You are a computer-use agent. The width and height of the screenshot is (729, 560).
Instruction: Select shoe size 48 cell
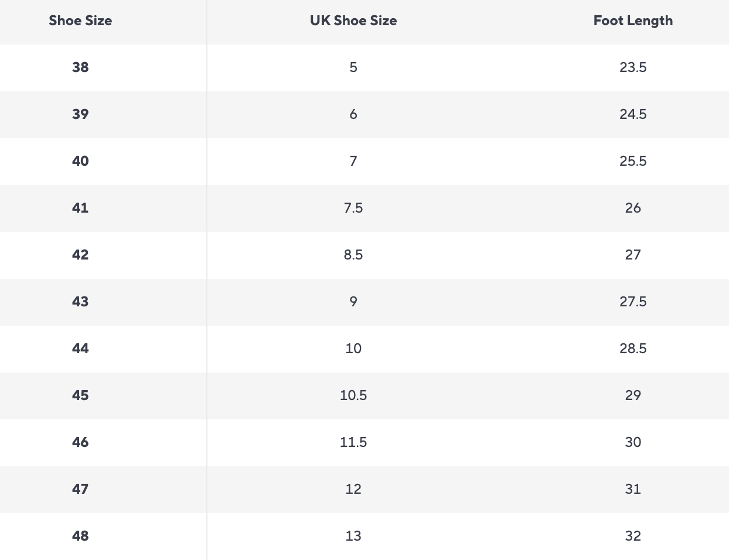pyautogui.click(x=80, y=536)
